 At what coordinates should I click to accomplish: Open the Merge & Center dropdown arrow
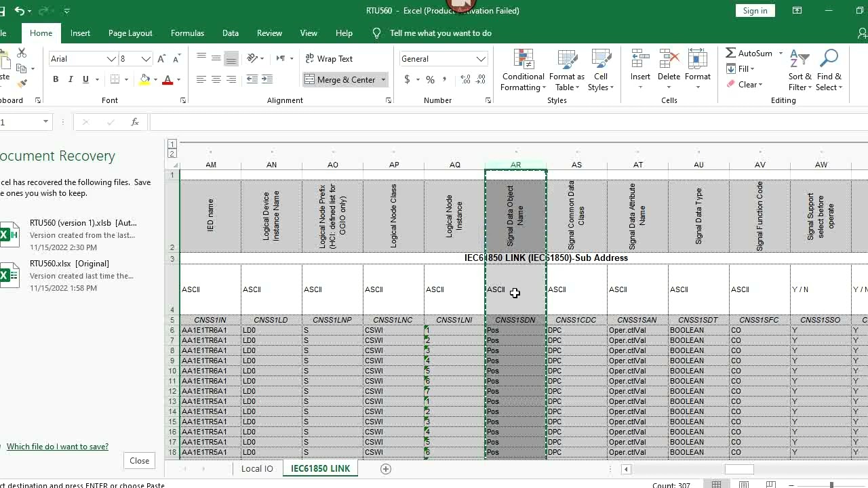[x=383, y=79]
